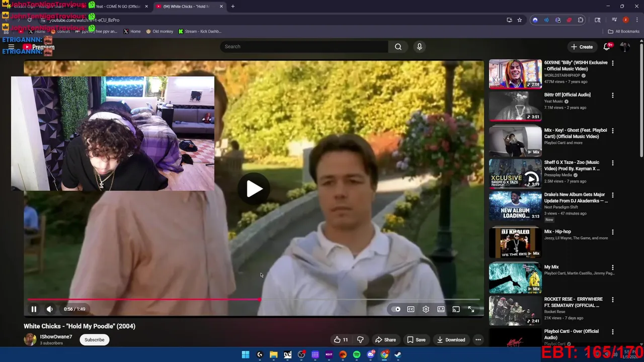644x362 pixels.
Task: Open Stream - Kick Dashboard bookmark
Action: 199,31
